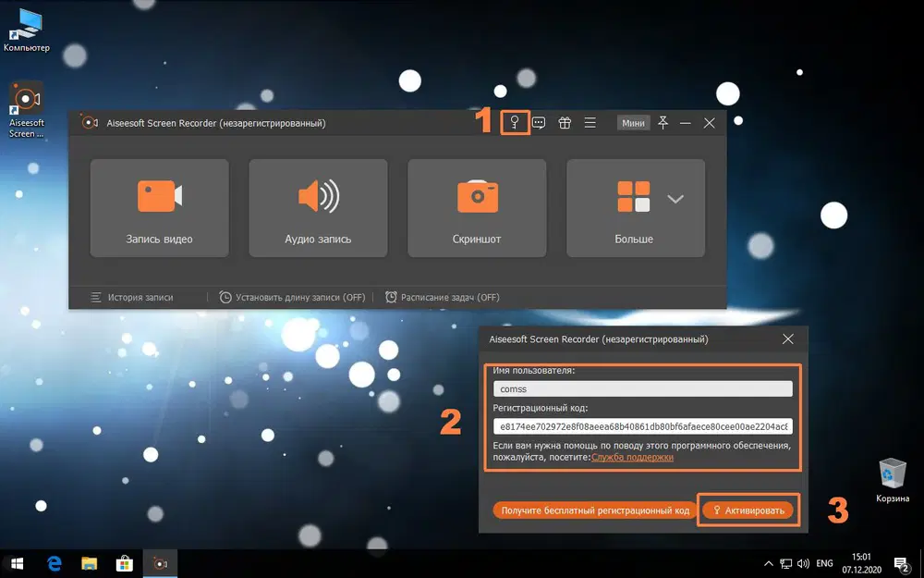Adjust the system volume control
924x578 pixels.
coord(802,563)
